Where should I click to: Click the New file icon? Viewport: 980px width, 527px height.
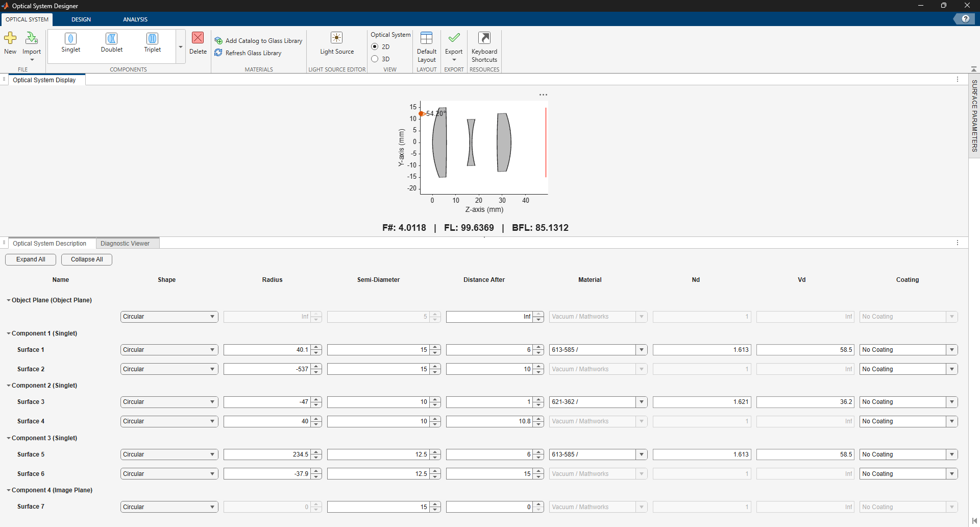click(10, 38)
